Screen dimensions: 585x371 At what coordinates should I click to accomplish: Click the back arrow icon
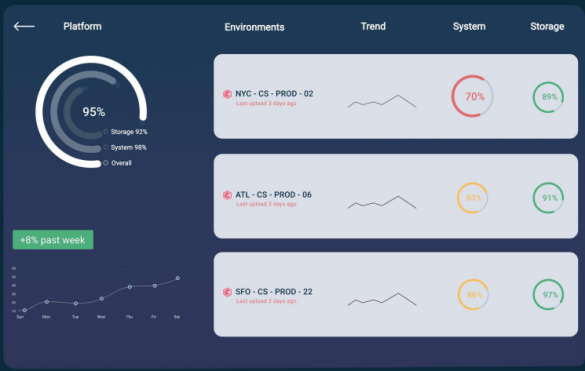pos(24,26)
